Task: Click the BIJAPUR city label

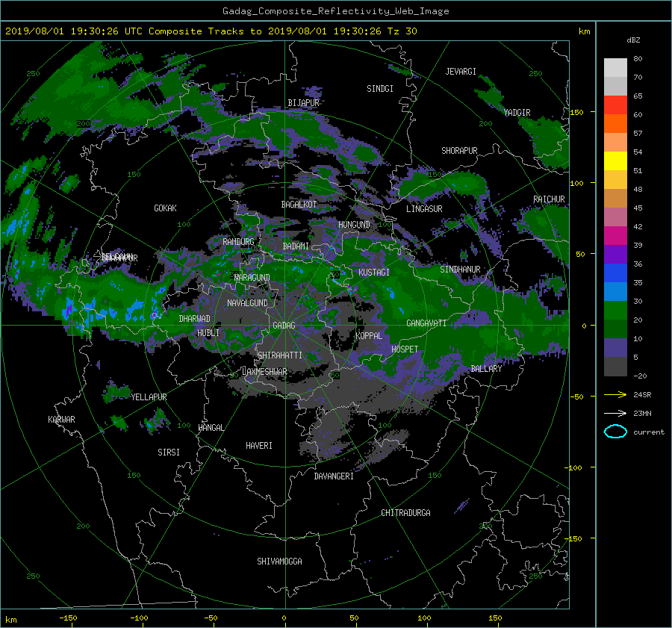Action: [x=303, y=103]
